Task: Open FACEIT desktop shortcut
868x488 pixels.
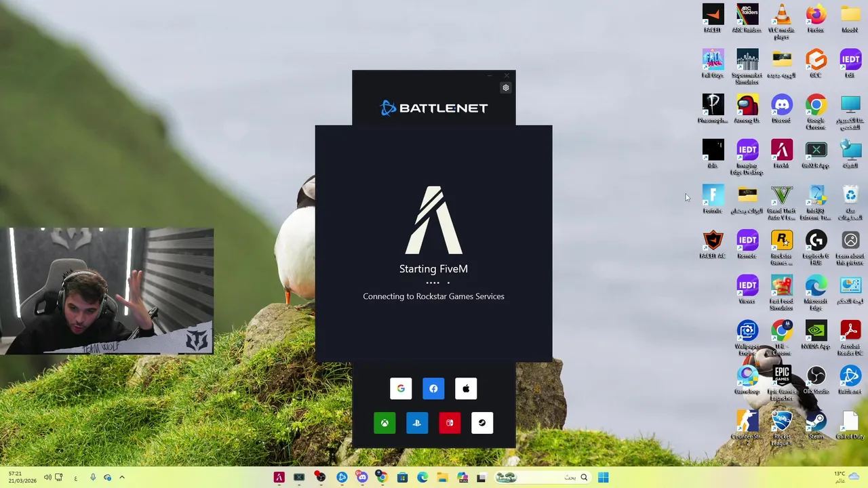Action: coord(713,19)
